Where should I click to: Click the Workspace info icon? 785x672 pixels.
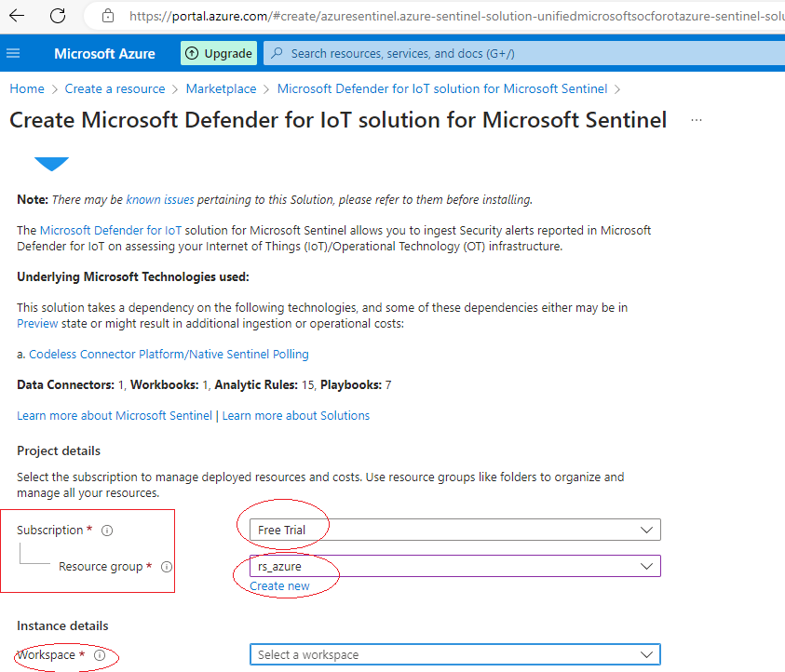click(100, 655)
